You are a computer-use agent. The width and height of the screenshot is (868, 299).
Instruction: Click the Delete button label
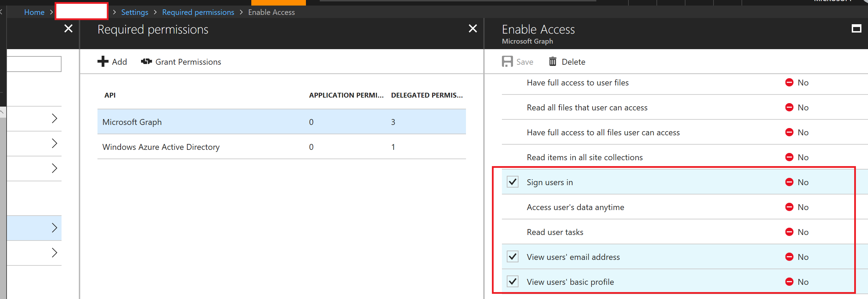[573, 62]
